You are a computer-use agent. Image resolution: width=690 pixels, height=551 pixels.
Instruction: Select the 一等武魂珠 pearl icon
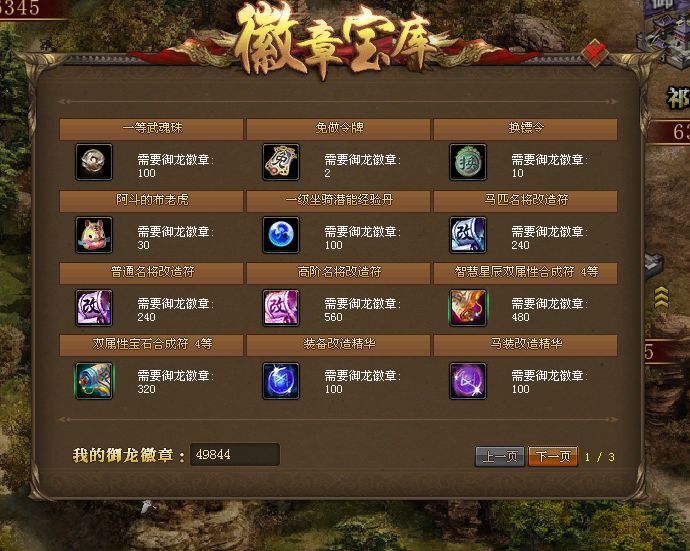click(94, 162)
